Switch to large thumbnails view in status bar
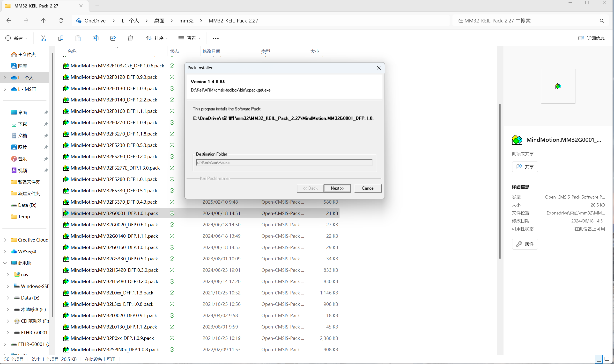This screenshot has width=614, height=364. (x=607, y=359)
